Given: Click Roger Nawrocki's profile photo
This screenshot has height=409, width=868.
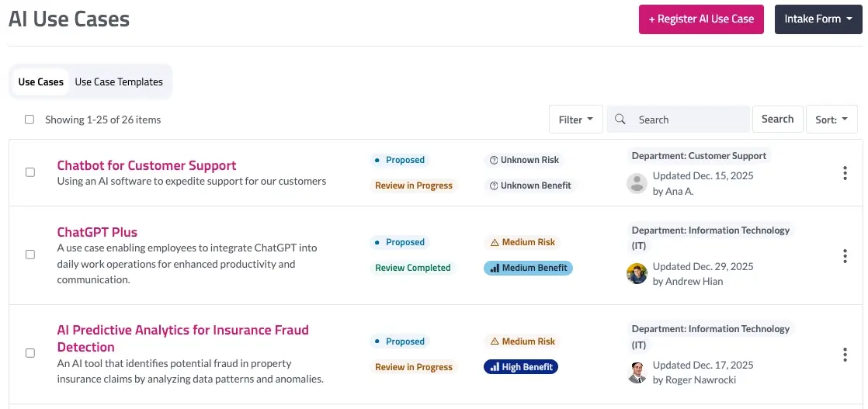Looking at the screenshot, I should [637, 373].
